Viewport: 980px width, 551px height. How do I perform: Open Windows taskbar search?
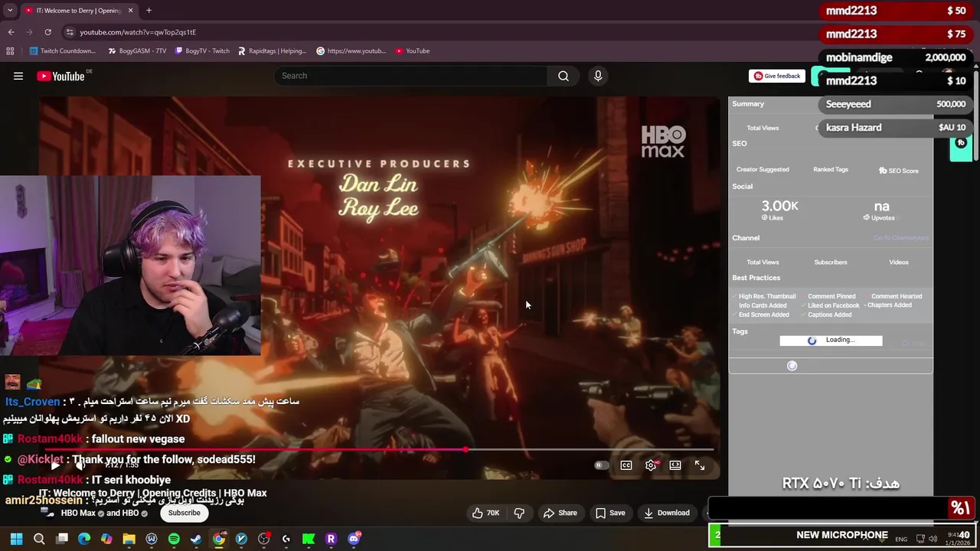coord(39,539)
